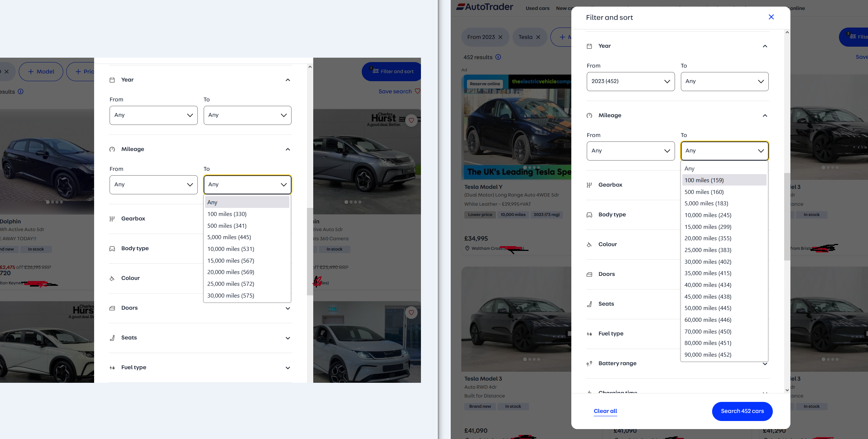Viewport: 868px width, 439px height.
Task: Select 90,000 miles (452) option
Action: (x=724, y=355)
